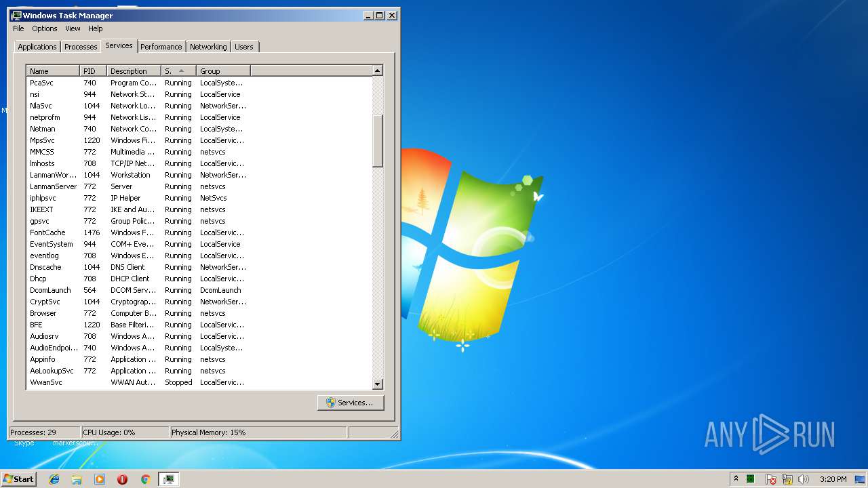The width and height of the screenshot is (868, 488).
Task: Open the File menu
Action: click(18, 28)
